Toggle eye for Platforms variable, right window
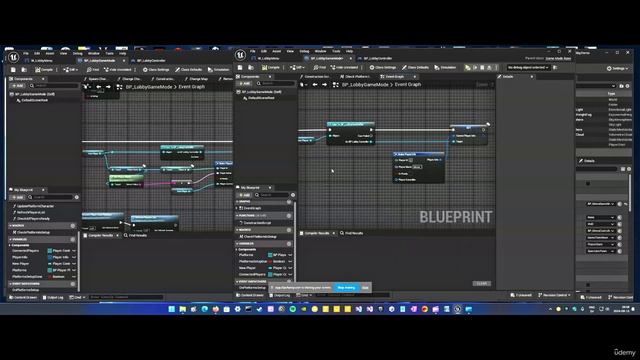This screenshot has width=640, height=360. click(290, 255)
